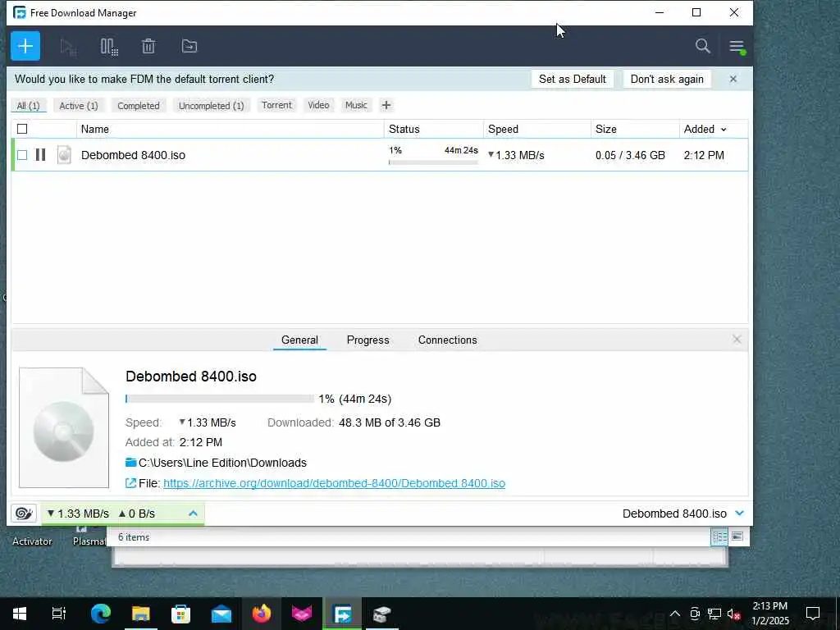Switch Explorer window to large icons view
Viewport: 840px width, 630px height.
click(737, 536)
